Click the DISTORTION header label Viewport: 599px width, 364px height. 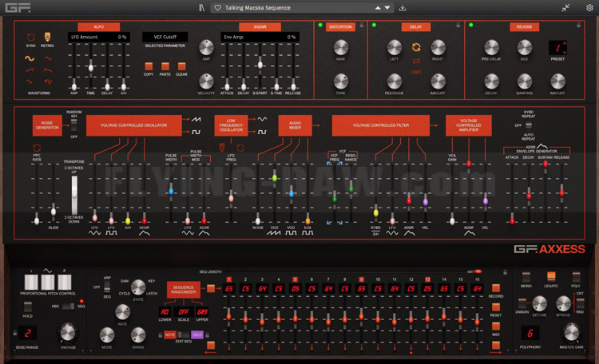pyautogui.click(x=340, y=26)
